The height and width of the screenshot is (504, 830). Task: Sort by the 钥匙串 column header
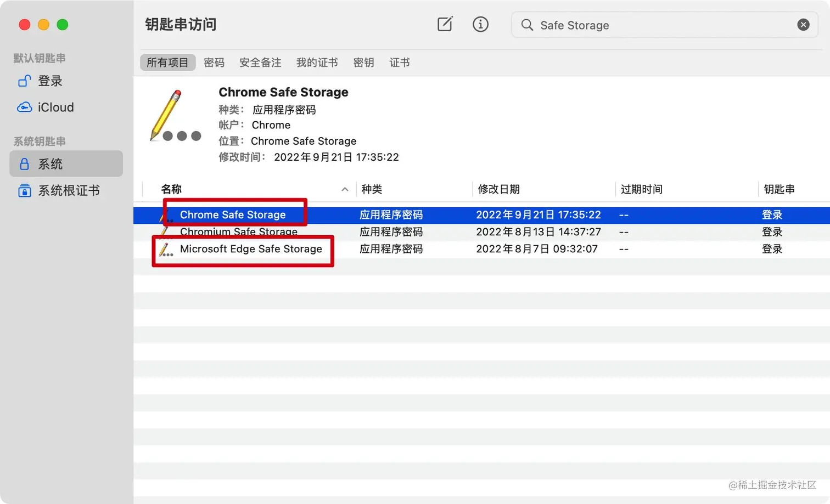click(779, 189)
